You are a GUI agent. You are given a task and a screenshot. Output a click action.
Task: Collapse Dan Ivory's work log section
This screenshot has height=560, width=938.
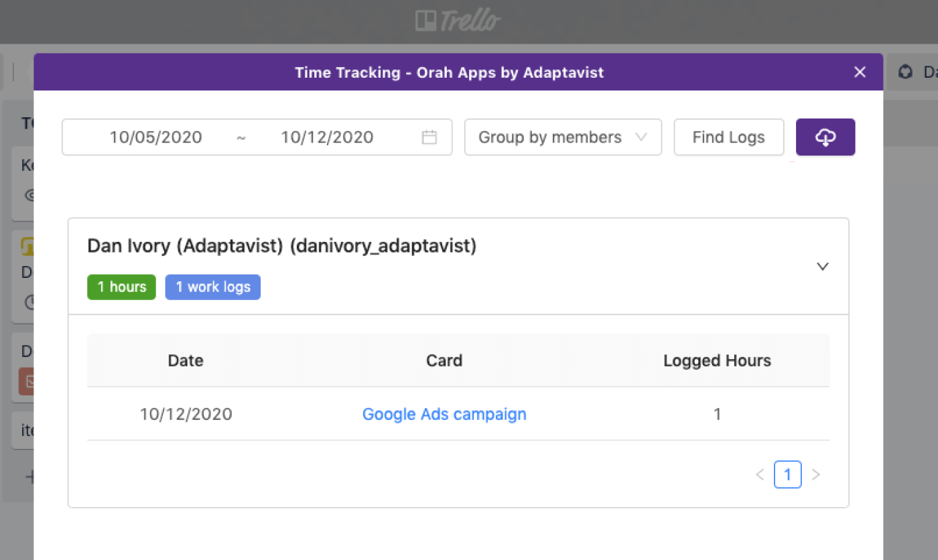[822, 266]
